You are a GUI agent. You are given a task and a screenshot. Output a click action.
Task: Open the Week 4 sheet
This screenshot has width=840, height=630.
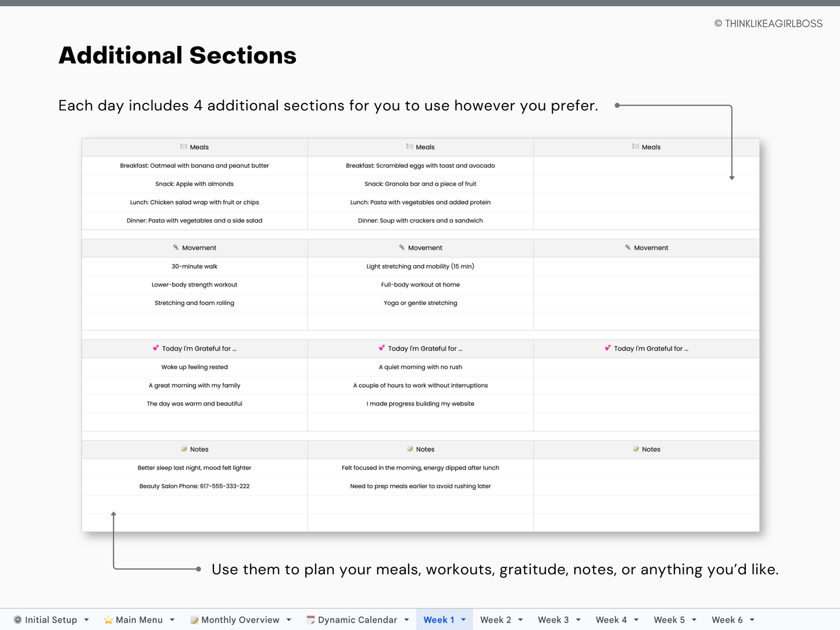612,620
